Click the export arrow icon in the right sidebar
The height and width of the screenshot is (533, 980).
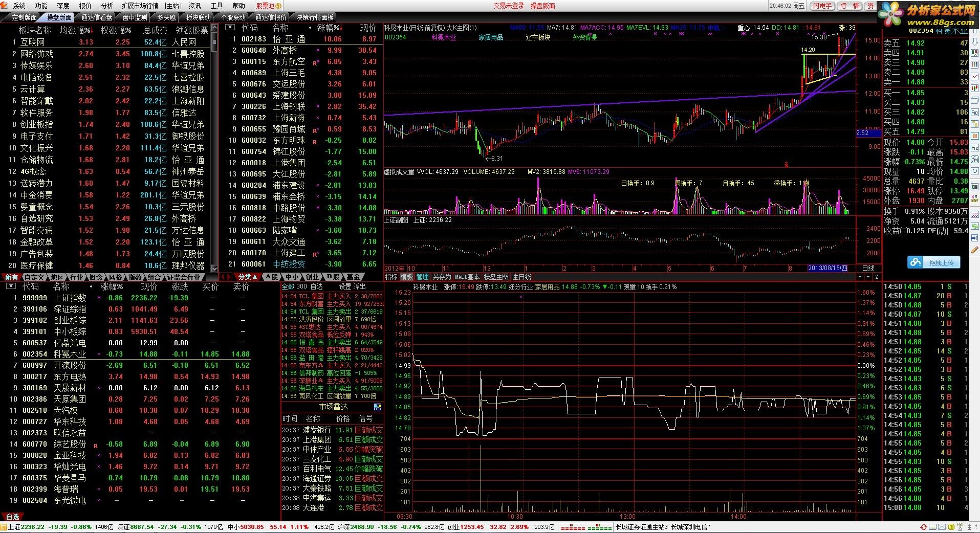click(975, 237)
